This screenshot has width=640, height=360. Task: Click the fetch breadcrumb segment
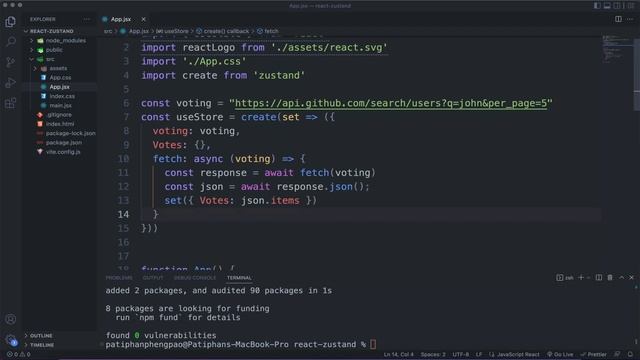268,31
